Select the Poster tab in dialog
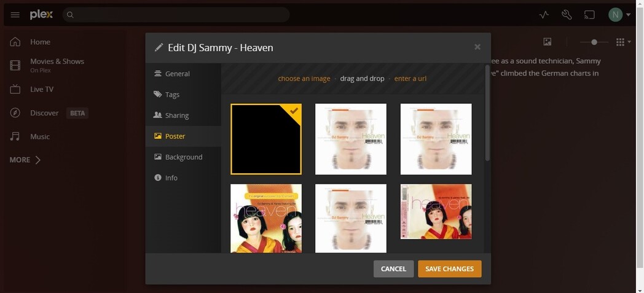The width and height of the screenshot is (644, 293). pos(183,136)
